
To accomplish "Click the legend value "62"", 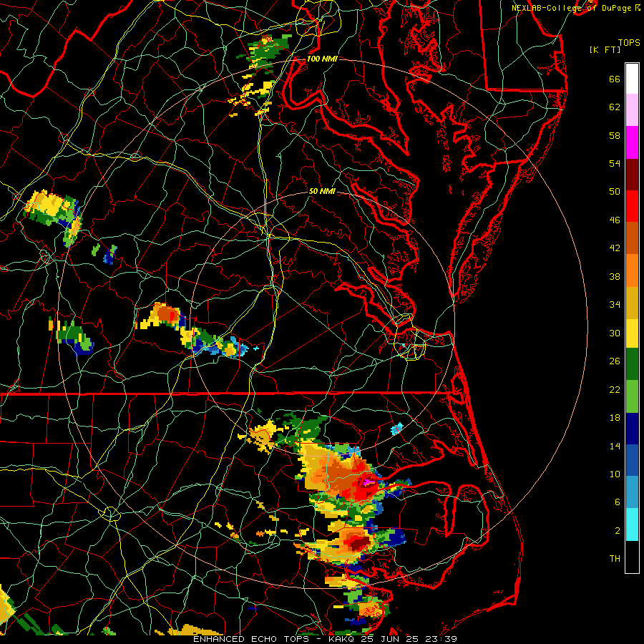I will [615, 107].
